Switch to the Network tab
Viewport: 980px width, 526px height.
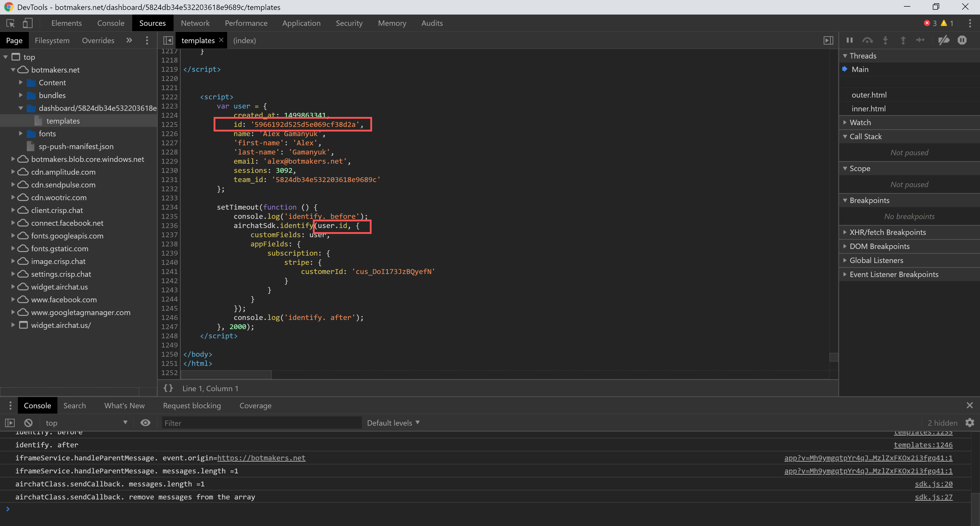[195, 23]
